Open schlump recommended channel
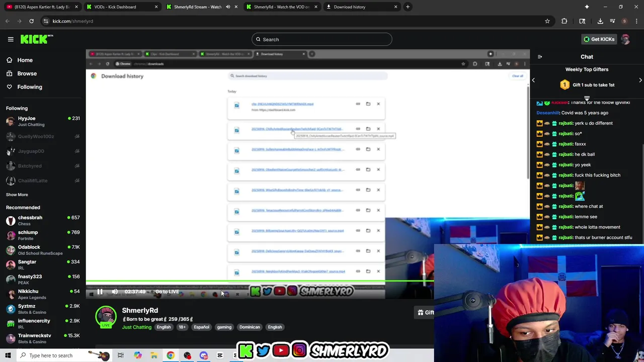 click(43, 235)
